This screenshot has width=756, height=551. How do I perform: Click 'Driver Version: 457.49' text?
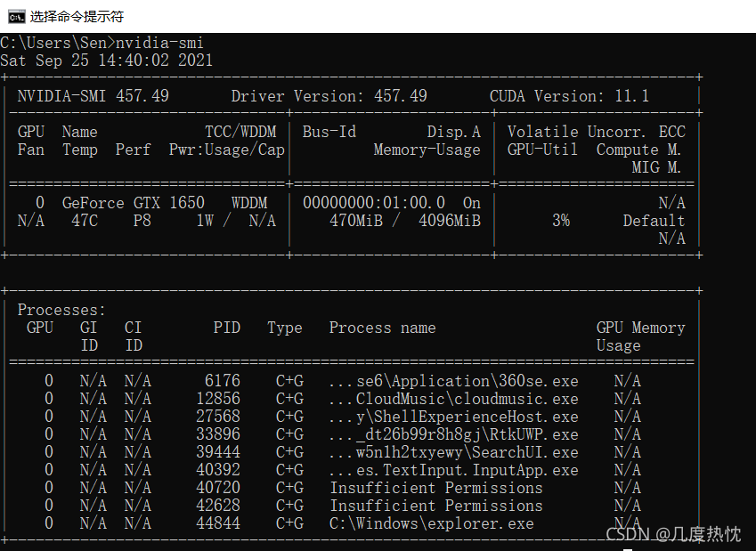[329, 96]
